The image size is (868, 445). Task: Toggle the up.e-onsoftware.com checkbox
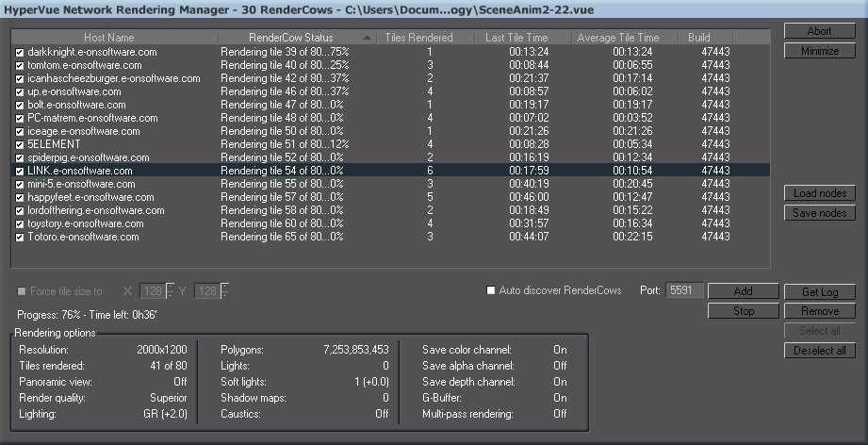point(20,92)
